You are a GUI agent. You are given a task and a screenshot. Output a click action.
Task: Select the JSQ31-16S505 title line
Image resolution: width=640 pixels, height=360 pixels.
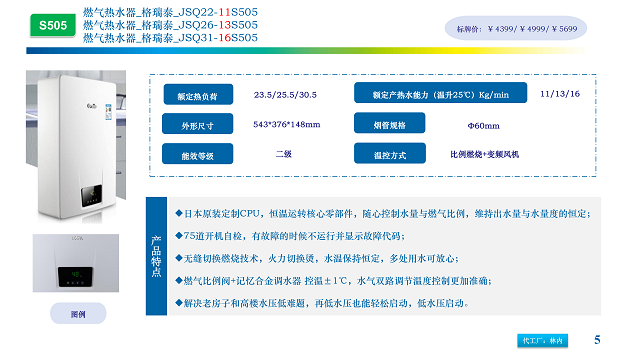(x=170, y=38)
